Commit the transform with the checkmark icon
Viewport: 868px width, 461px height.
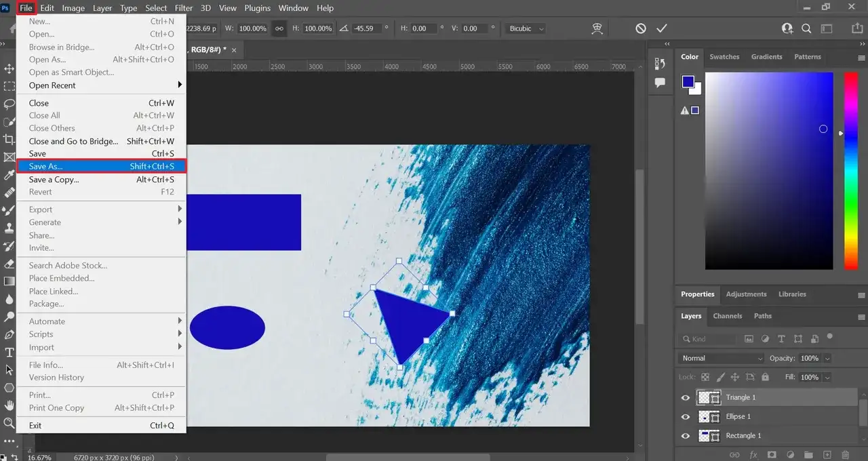pyautogui.click(x=662, y=28)
